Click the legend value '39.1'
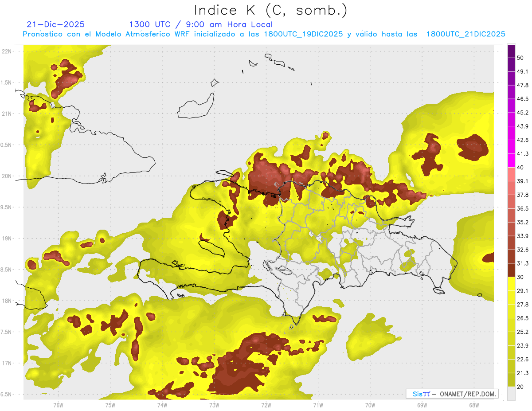This screenshot has width=532, height=411. [523, 181]
